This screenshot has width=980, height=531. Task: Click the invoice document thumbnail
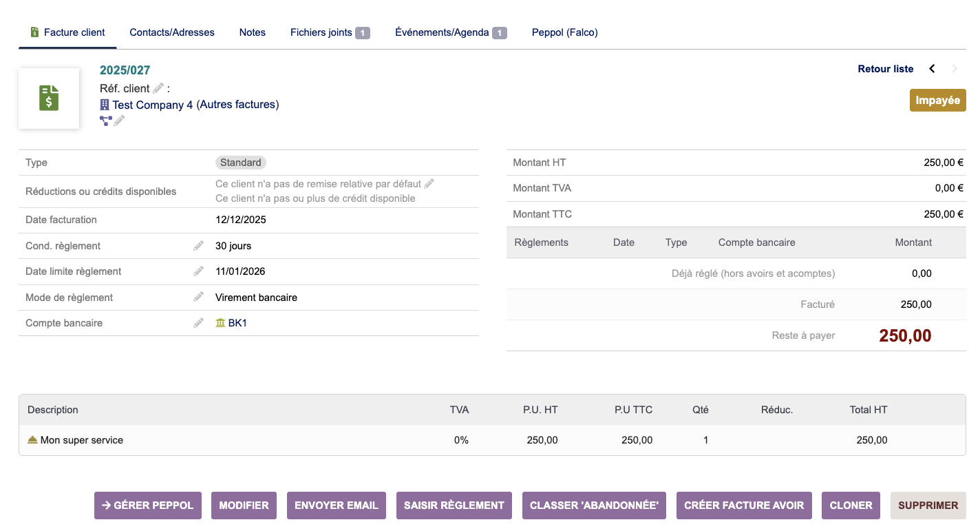[x=49, y=98]
